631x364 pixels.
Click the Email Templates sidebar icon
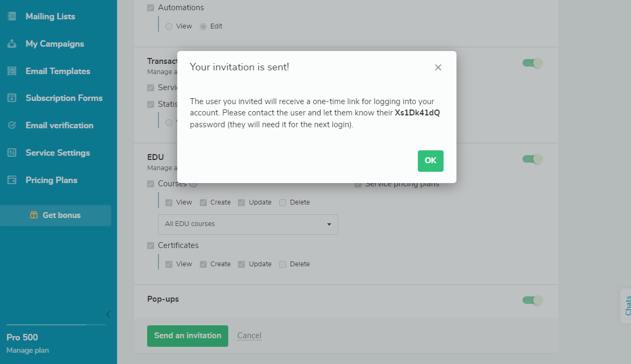click(x=12, y=71)
